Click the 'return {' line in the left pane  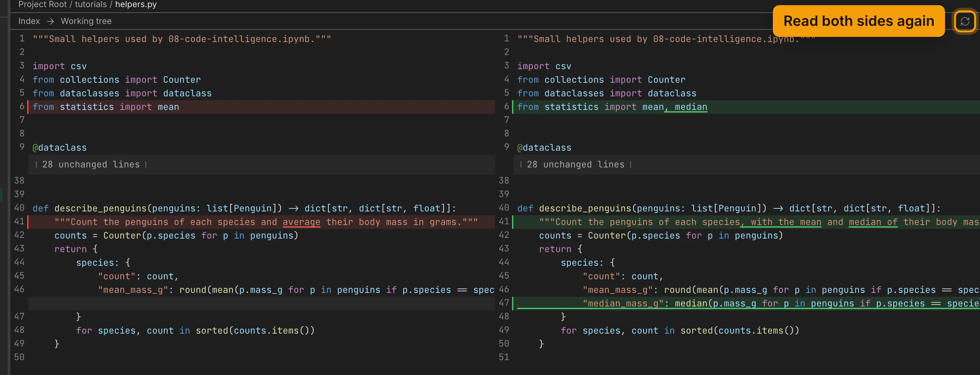pos(76,249)
